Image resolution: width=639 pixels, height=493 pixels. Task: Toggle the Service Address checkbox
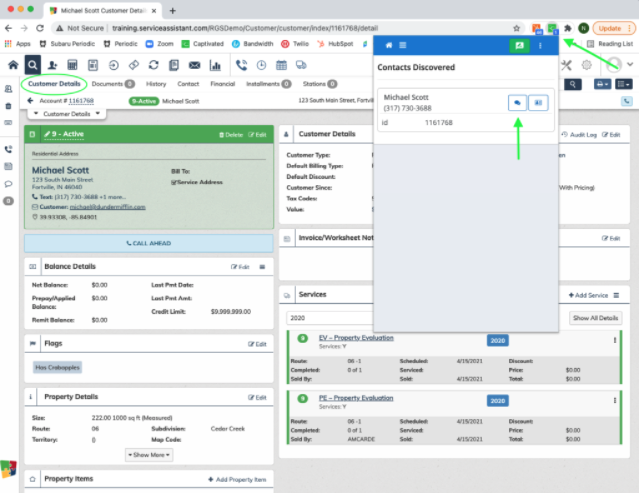174,183
